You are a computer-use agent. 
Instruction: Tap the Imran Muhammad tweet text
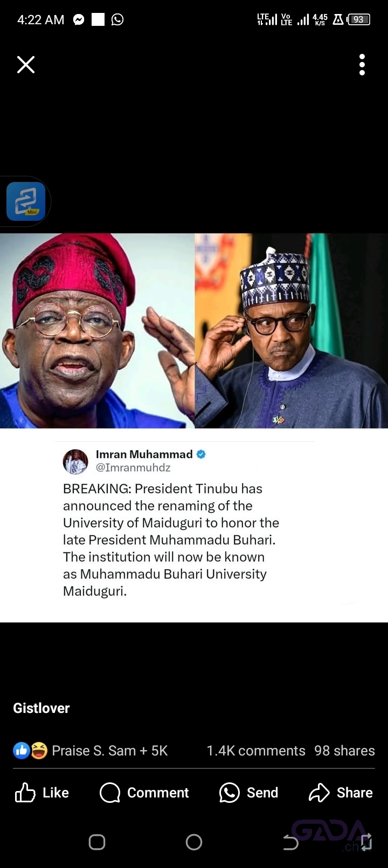[x=171, y=540]
